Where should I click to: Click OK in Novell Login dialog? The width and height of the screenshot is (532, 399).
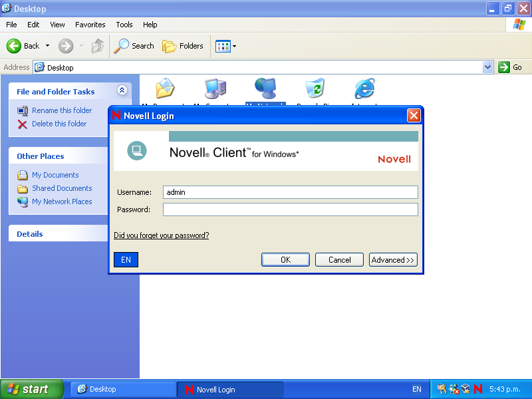[x=285, y=259]
